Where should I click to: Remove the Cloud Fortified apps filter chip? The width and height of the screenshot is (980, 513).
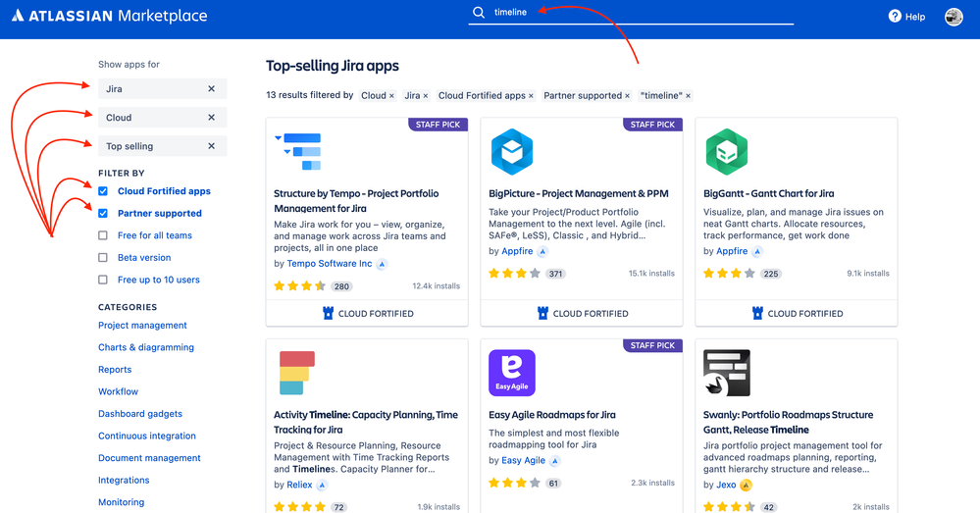click(532, 95)
